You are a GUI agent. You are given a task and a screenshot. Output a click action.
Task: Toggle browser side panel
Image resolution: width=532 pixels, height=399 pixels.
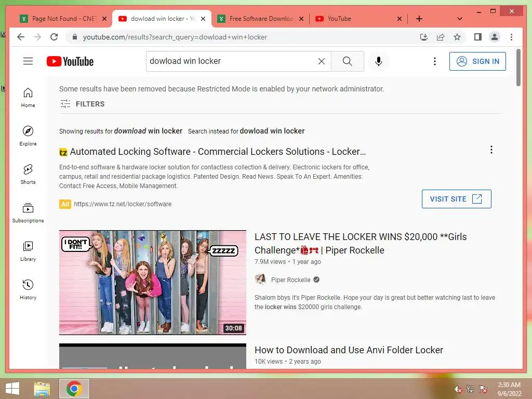click(478, 37)
